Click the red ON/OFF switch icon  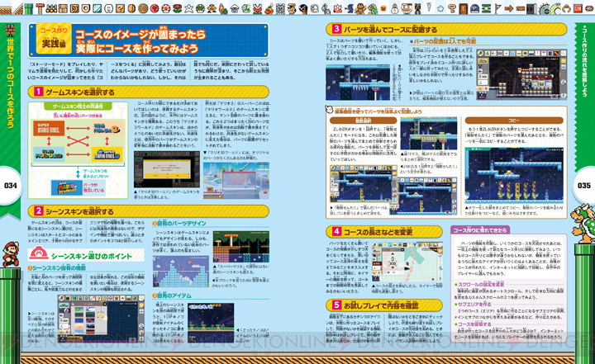click(578, 8)
